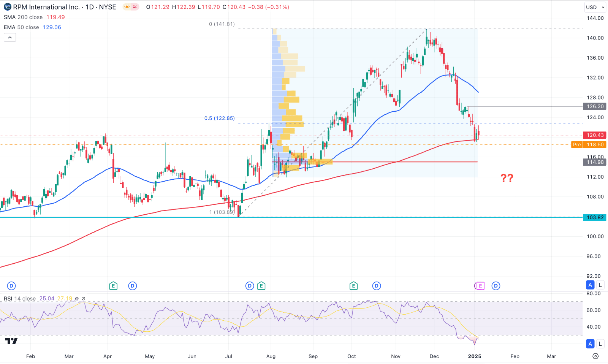Toggle auto scale A on RSI pane

590,344
